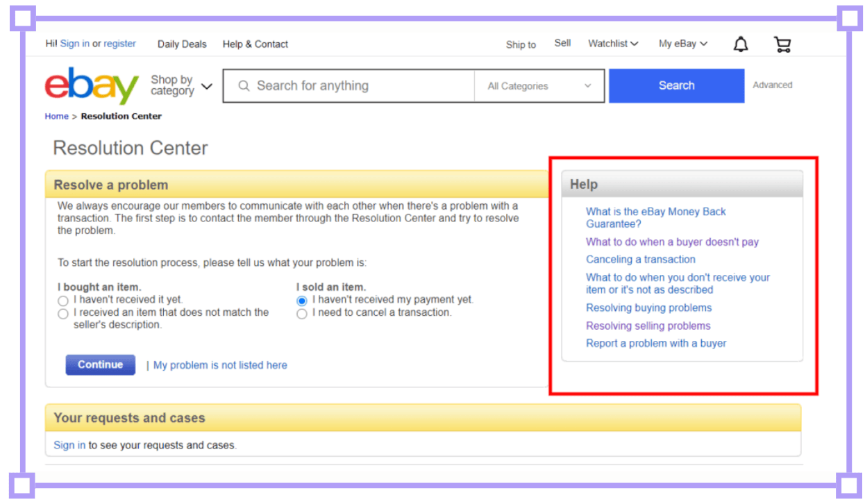Click the Help panel heading
This screenshot has width=865, height=504.
pyautogui.click(x=584, y=185)
